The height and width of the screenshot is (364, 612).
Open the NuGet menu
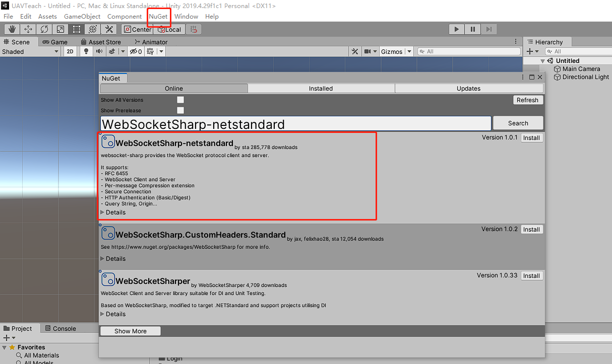pos(158,16)
